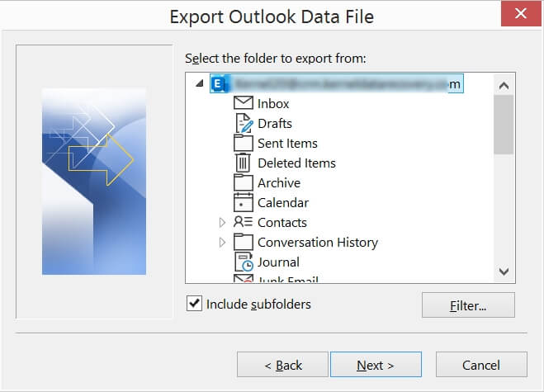The image size is (544, 392).
Task: Click the Sent Items folder icon
Action: pyautogui.click(x=244, y=143)
